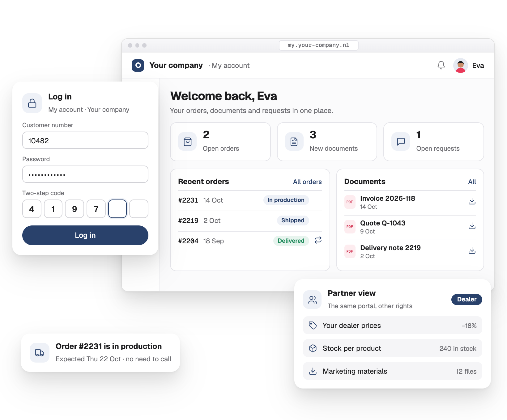Click the Shipped status badge
Viewport: 507px width, 420px height.
293,220
